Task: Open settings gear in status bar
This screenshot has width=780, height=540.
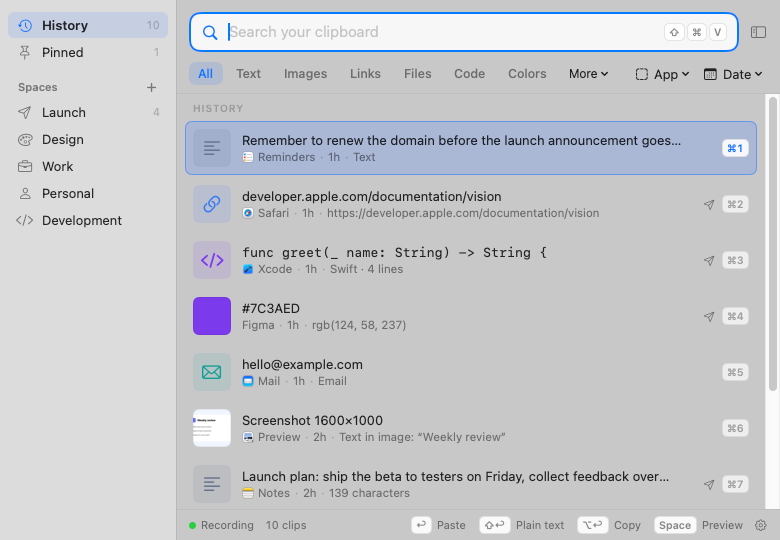Action: (760, 525)
